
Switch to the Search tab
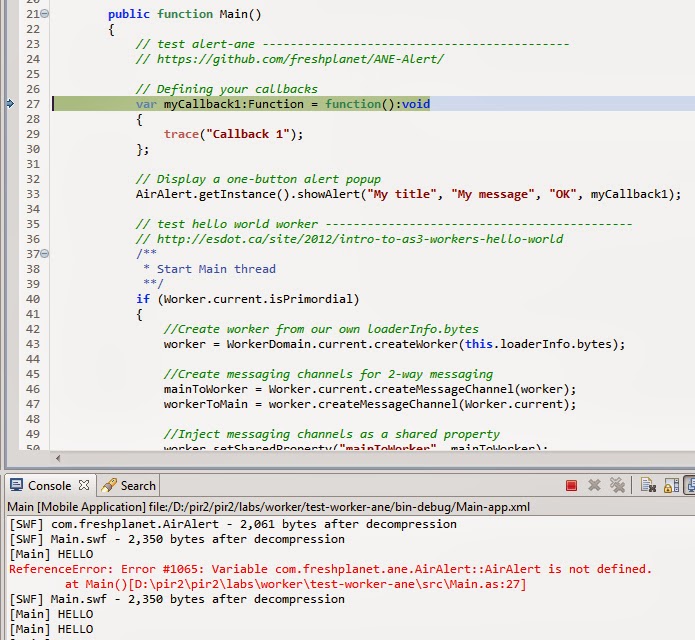[129, 486]
